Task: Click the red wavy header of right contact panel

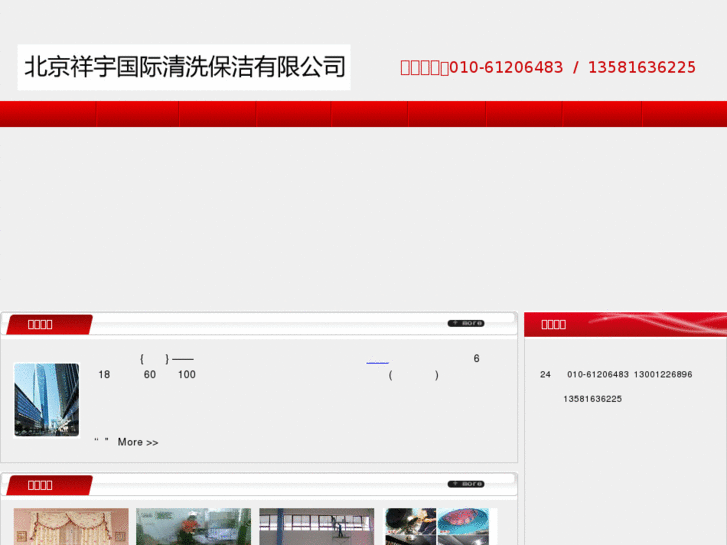Action: [x=625, y=324]
